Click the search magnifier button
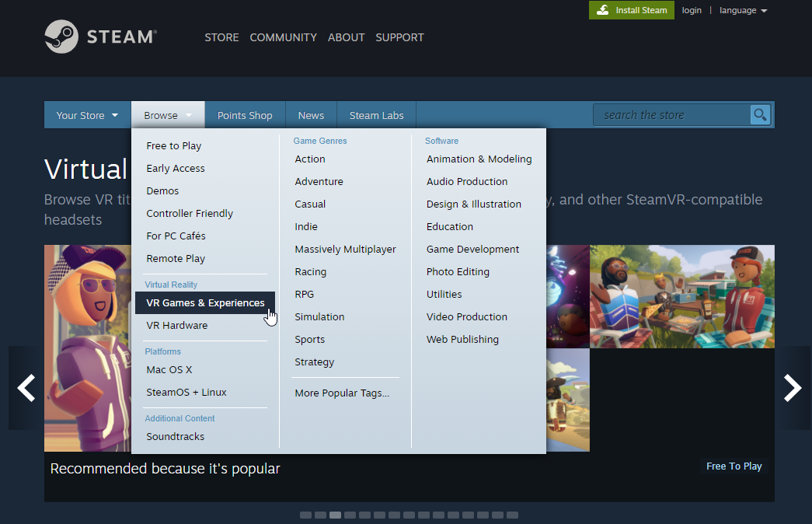This screenshot has height=524, width=812. 760,114
